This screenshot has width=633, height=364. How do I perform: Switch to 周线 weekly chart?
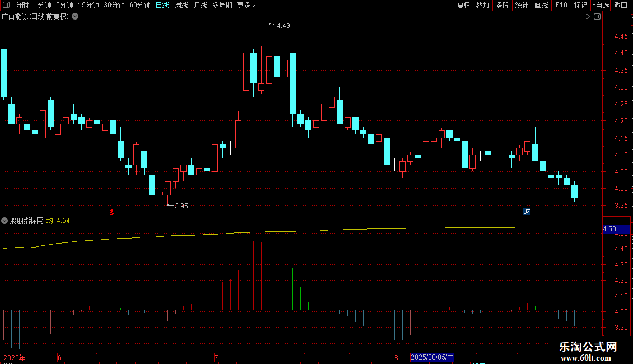181,5
